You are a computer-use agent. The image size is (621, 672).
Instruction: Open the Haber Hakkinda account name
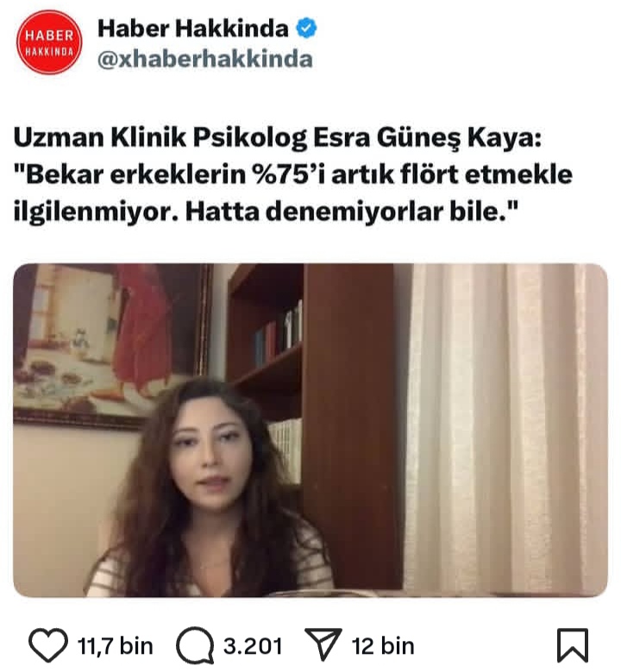(x=193, y=28)
